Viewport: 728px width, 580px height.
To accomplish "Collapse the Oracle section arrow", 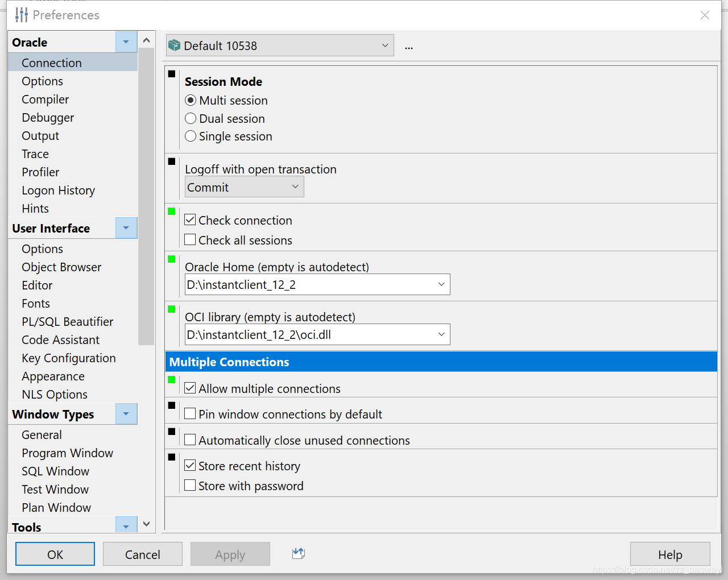I will coord(126,42).
